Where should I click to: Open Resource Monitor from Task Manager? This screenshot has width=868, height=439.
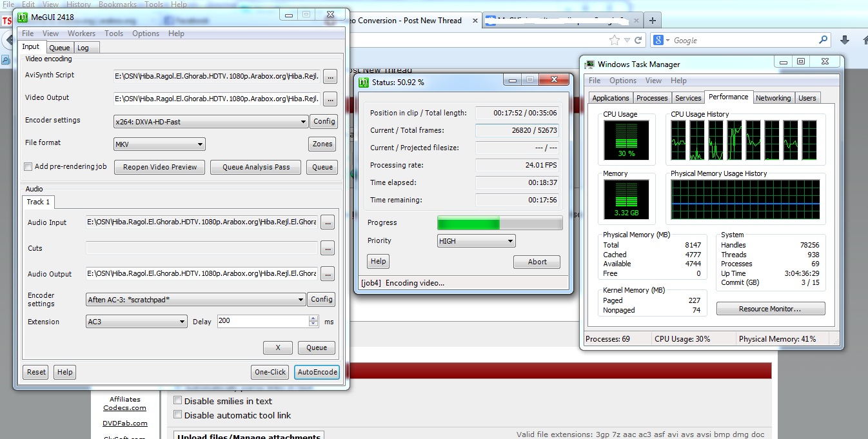point(771,309)
